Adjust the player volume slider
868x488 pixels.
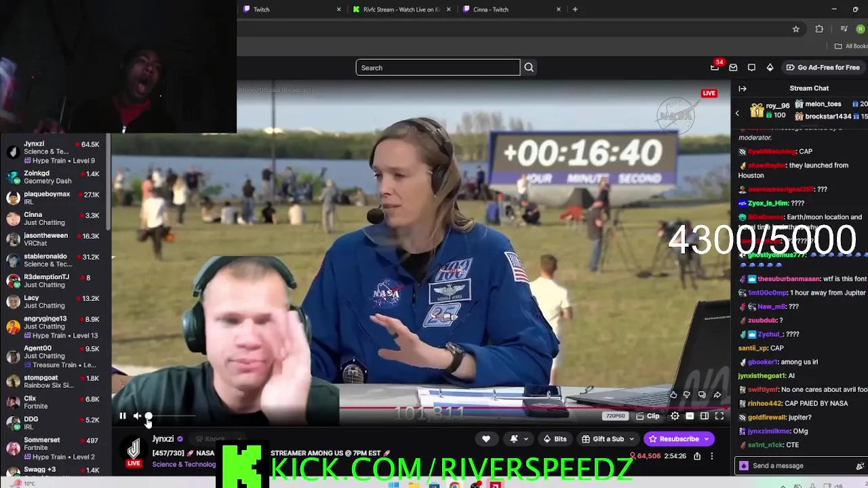click(170, 416)
